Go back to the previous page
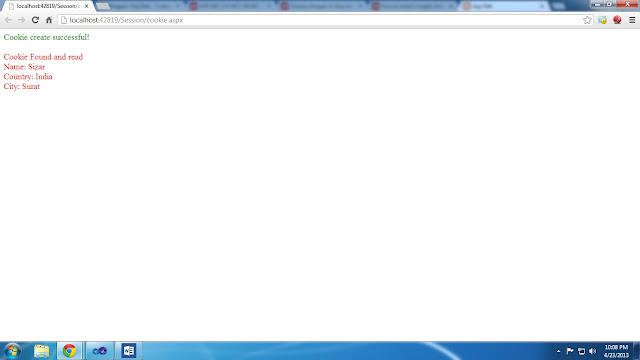The width and height of the screenshot is (640, 360). [x=8, y=20]
